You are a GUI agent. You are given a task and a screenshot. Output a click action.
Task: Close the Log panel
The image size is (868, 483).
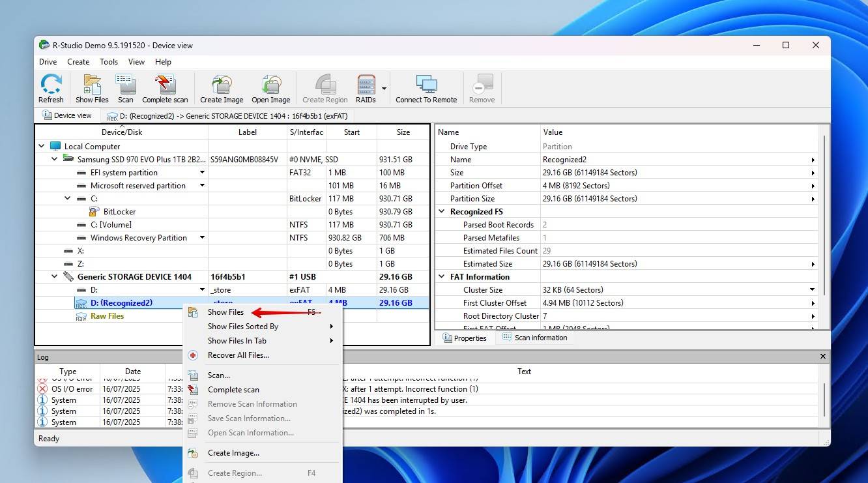[x=822, y=357]
